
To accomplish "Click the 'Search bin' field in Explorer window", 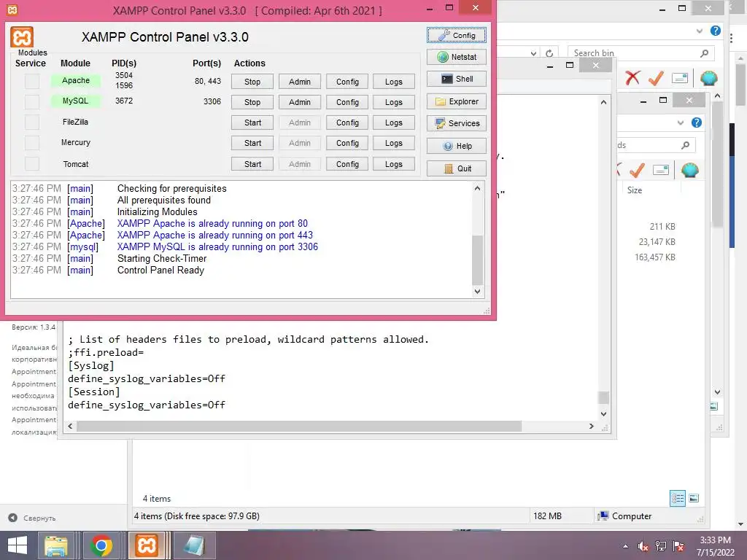I will (640, 53).
